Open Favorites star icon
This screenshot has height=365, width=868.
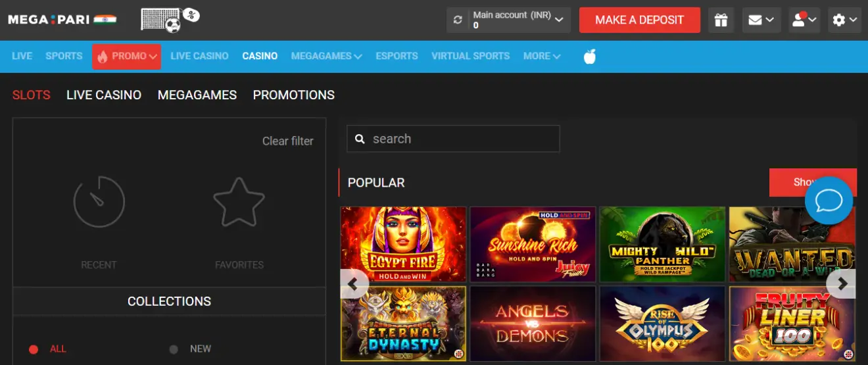pyautogui.click(x=239, y=202)
